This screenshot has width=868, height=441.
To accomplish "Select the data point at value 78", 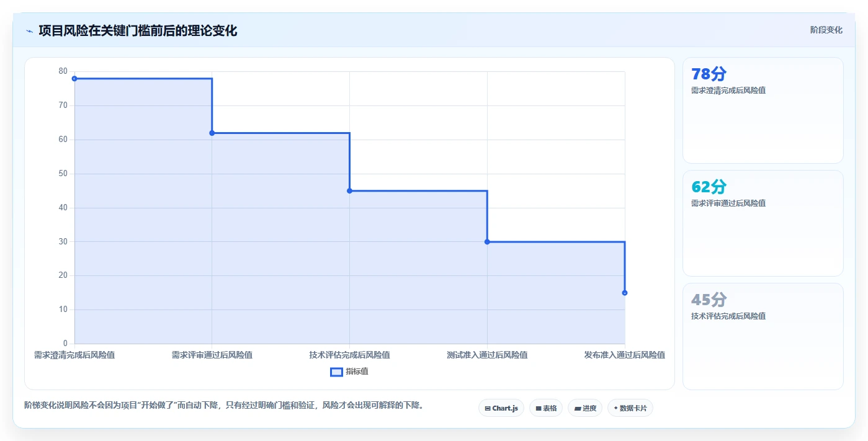I will [x=74, y=79].
